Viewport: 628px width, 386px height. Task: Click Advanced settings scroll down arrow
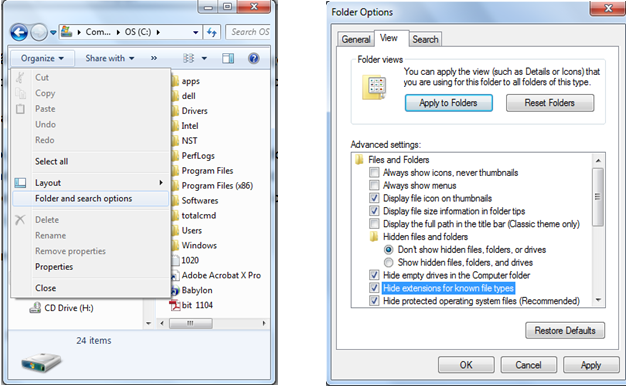pyautogui.click(x=598, y=300)
